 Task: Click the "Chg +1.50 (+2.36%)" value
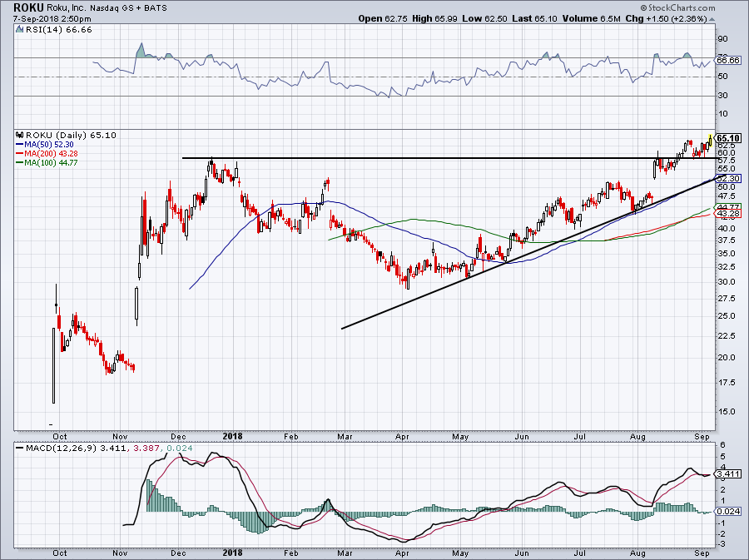tap(666, 18)
